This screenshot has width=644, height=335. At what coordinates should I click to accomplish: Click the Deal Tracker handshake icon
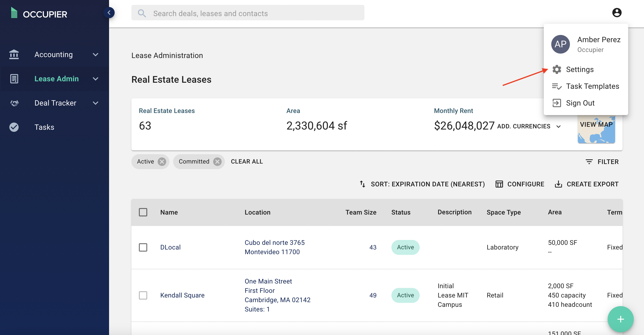pos(14,103)
